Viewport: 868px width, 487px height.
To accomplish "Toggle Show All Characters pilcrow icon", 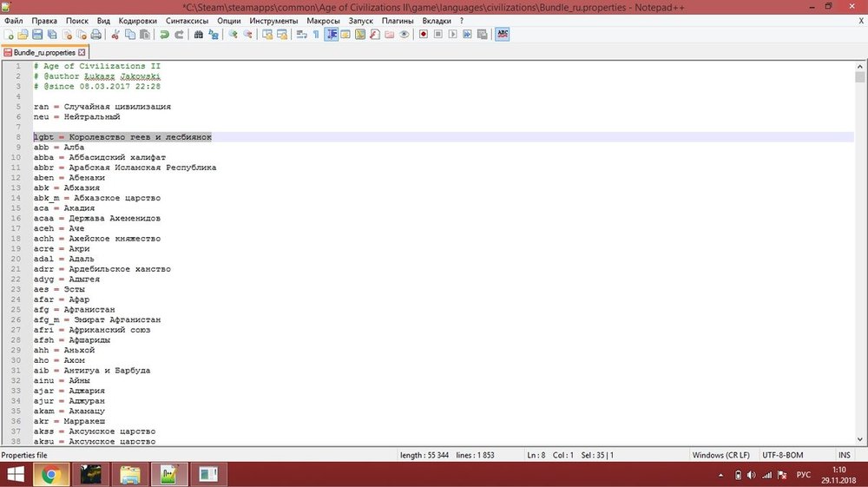I will [316, 35].
